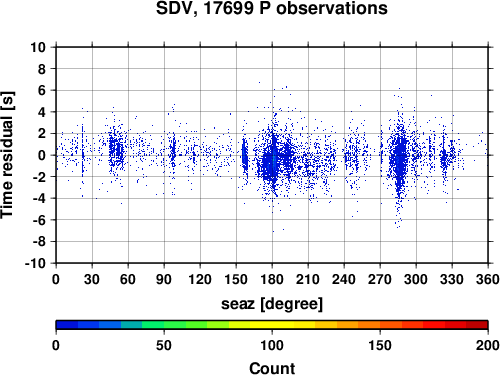Image resolution: width=500 pixels, height=375 pixels.
Task: Click the x-axis tick label "120"
Action: pos(200,279)
